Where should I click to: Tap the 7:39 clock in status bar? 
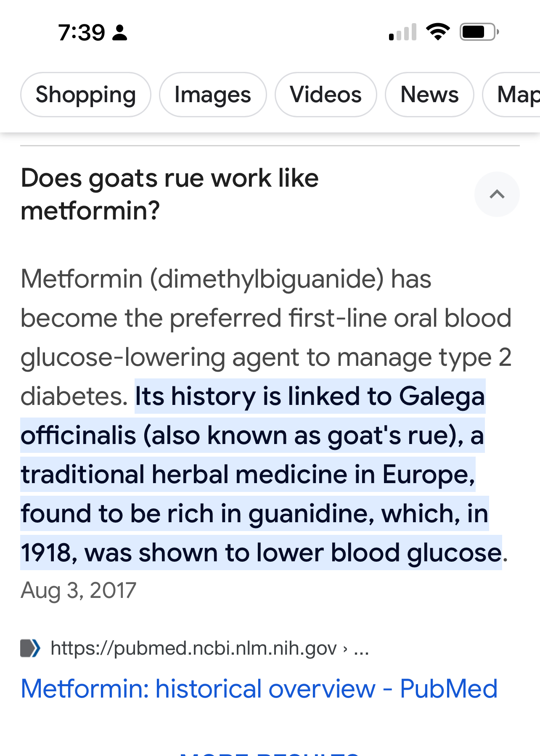[82, 33]
